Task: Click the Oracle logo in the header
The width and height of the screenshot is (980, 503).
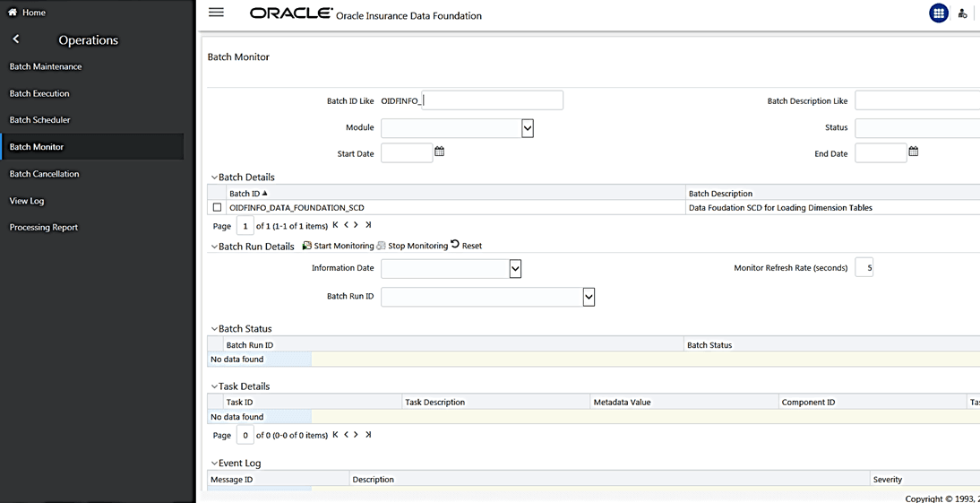Action: [291, 13]
